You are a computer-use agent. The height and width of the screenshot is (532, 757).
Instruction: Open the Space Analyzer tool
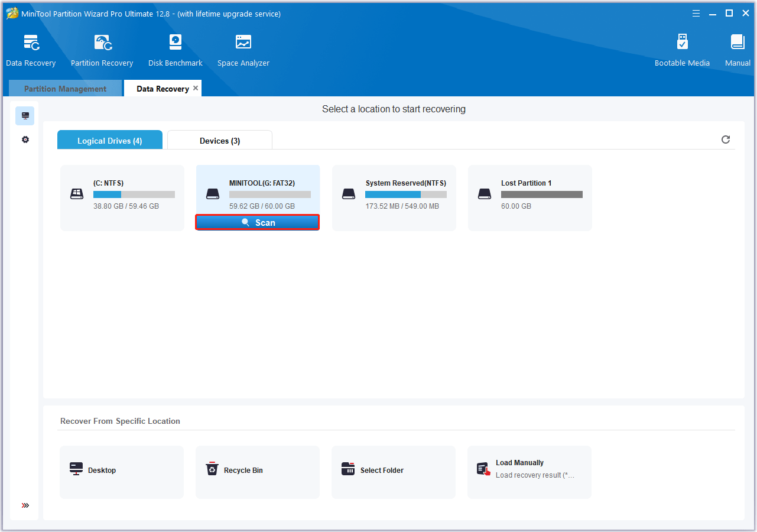243,50
